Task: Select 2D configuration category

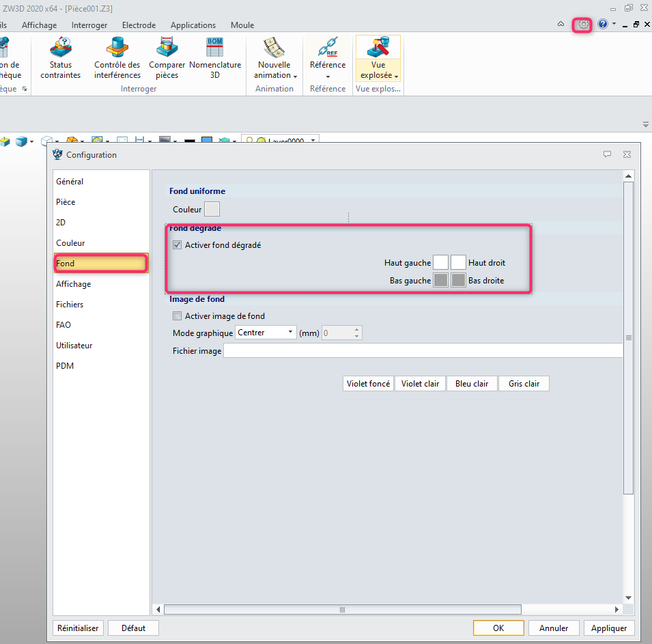Action: [x=101, y=222]
